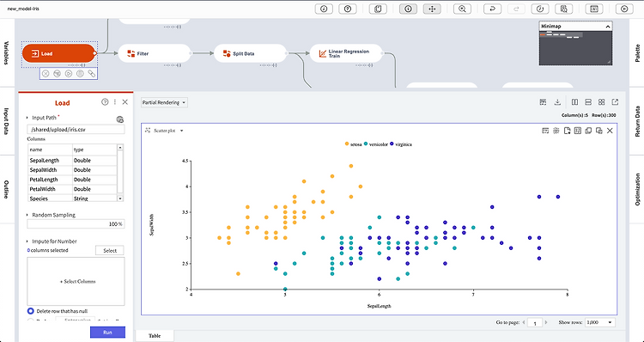Toggle the pan/move canvas tool
The image size is (644, 342).
432,9
